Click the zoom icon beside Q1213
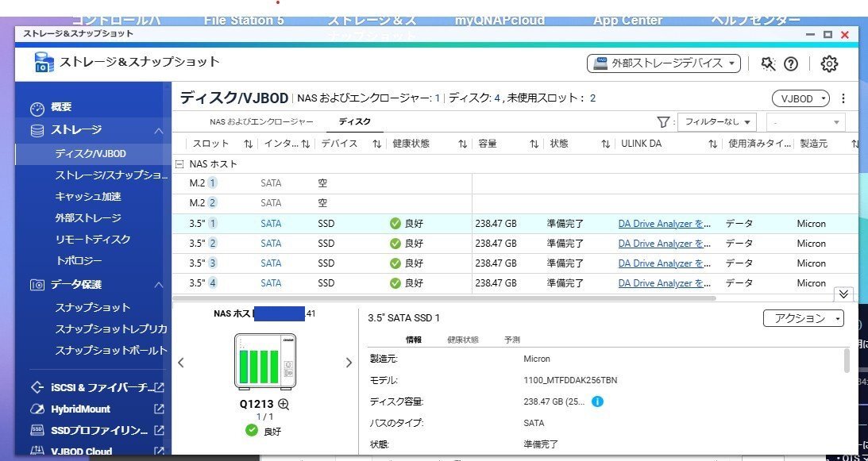The image size is (868, 461). (283, 403)
